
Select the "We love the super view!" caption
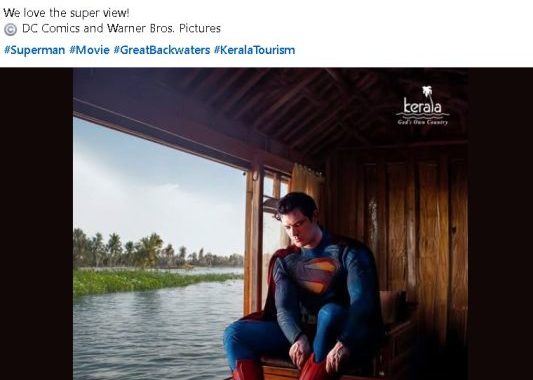(x=66, y=13)
